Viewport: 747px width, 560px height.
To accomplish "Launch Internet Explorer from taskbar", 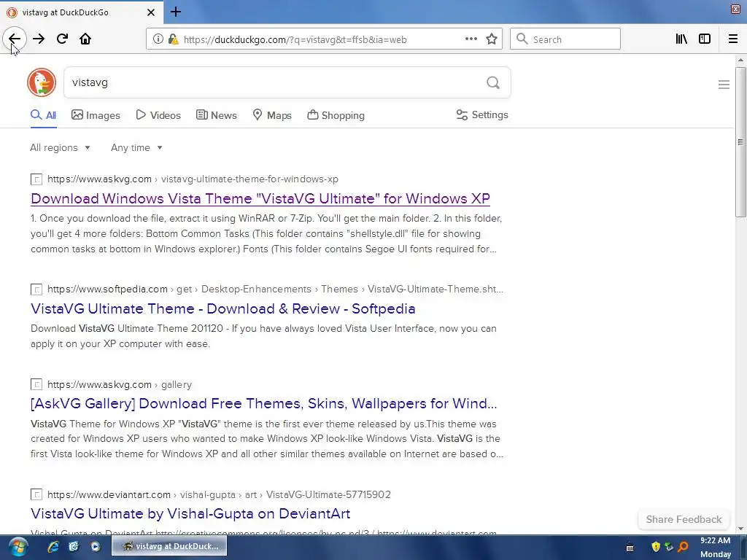I will [53, 547].
